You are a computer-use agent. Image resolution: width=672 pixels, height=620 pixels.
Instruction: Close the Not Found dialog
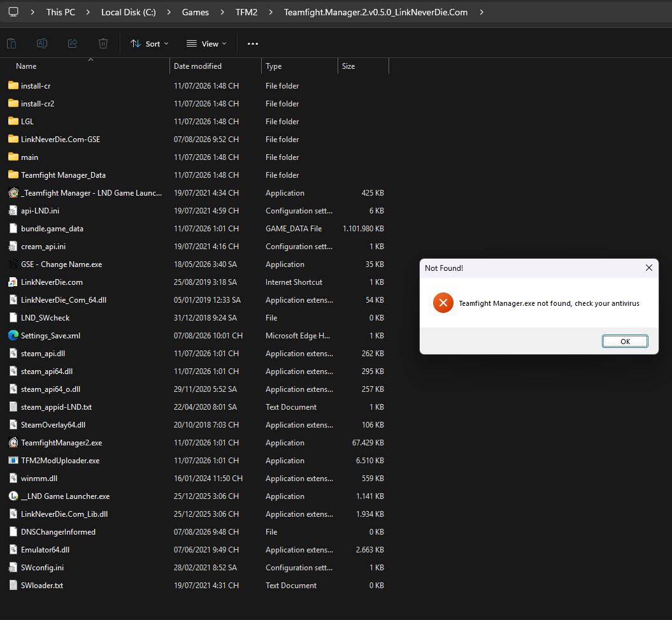tap(649, 268)
